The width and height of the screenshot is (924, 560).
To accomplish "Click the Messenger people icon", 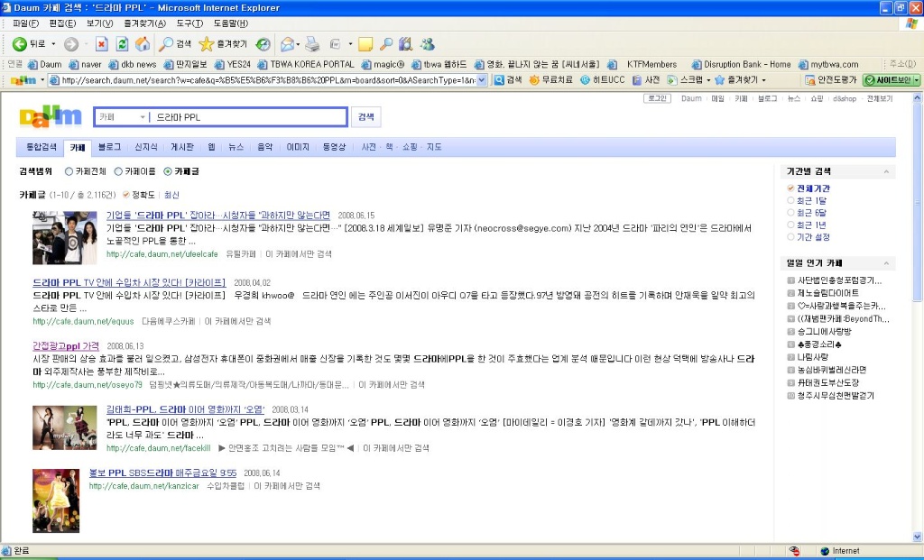I will (x=427, y=44).
